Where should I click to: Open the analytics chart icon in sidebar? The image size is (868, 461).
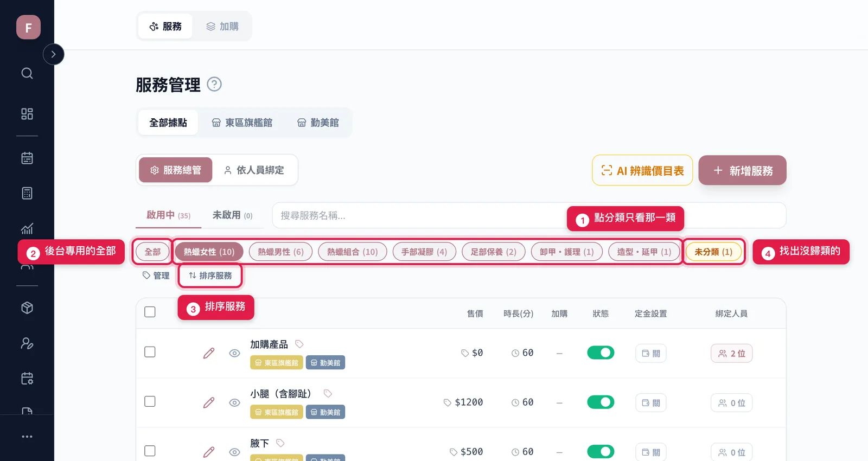pos(27,228)
